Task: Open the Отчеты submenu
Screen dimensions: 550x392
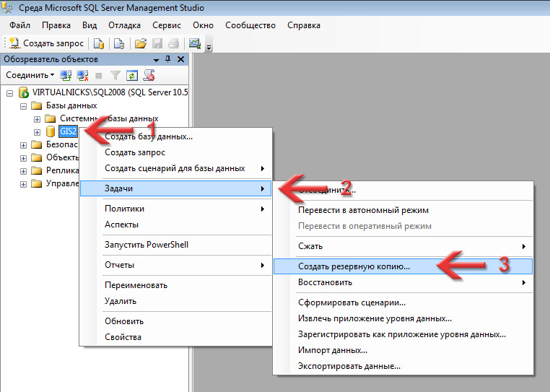Action: (176, 266)
